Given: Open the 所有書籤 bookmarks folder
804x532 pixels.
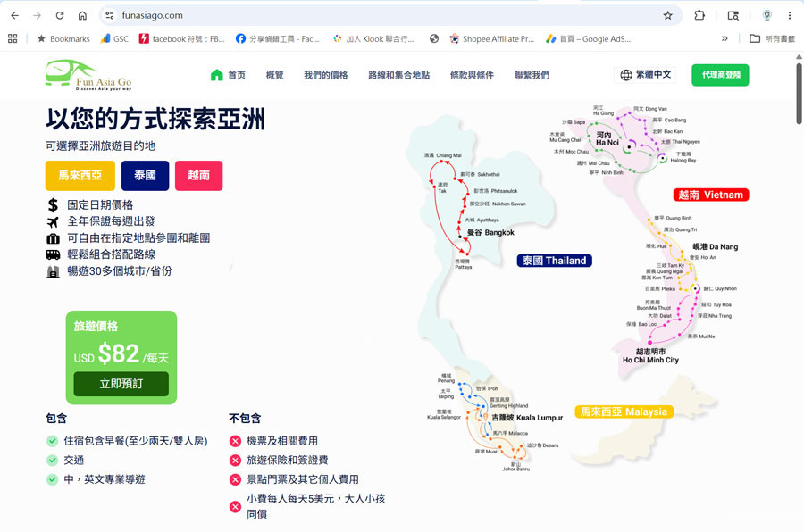Looking at the screenshot, I should (772, 38).
